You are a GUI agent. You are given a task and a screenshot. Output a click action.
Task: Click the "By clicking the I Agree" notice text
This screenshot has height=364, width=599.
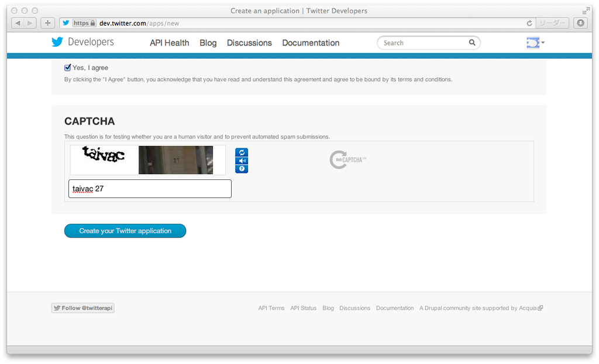258,79
